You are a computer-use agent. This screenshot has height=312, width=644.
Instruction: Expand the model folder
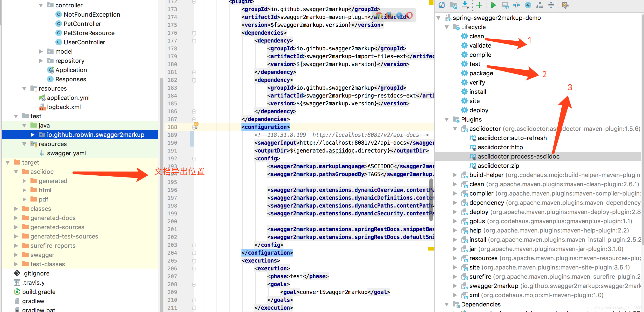[x=41, y=52]
